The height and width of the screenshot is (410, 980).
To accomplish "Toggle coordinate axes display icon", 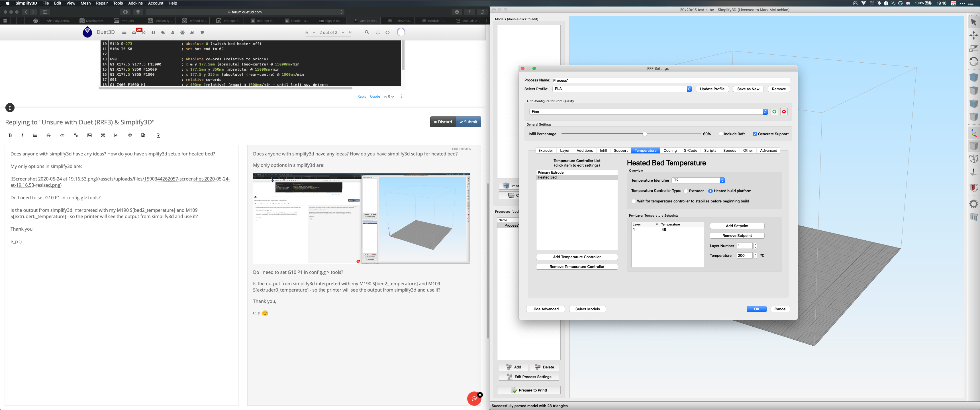I will pos(973,133).
